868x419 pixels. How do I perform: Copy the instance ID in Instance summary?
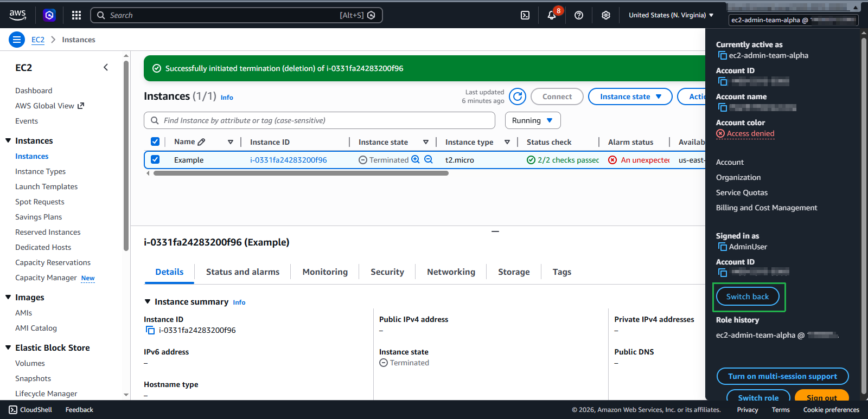point(150,330)
